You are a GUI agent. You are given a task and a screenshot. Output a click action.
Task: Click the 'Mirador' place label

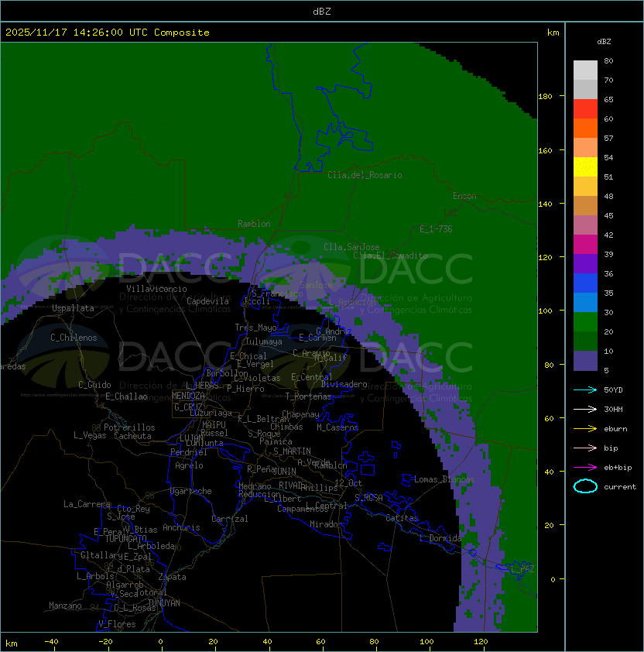tap(327, 524)
